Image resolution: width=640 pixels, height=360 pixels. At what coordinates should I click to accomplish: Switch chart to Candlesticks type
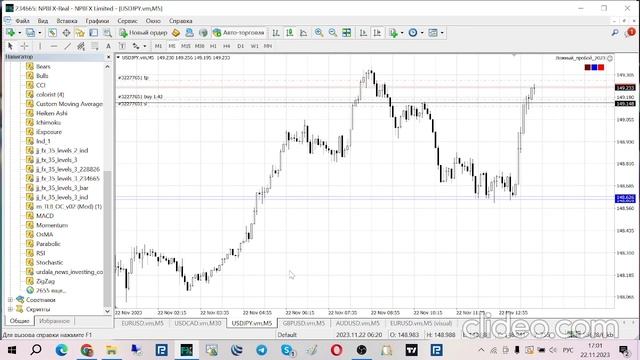point(289,33)
